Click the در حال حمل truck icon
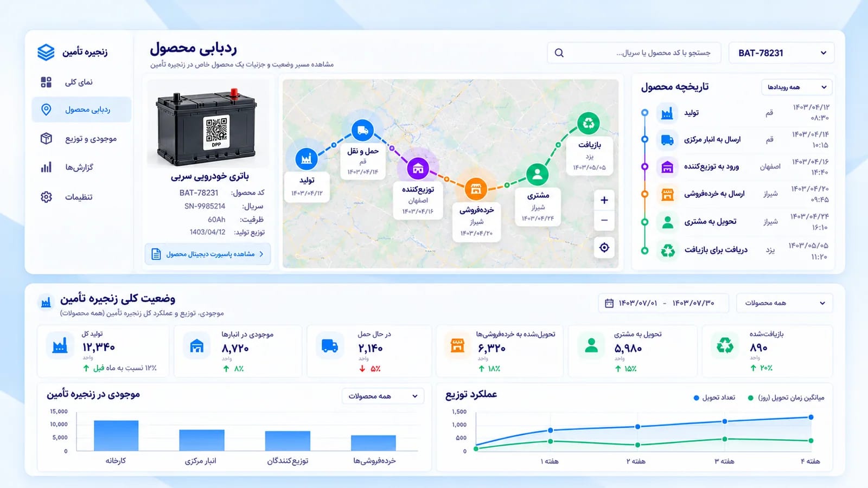Image resolution: width=868 pixels, height=488 pixels. 330,345
